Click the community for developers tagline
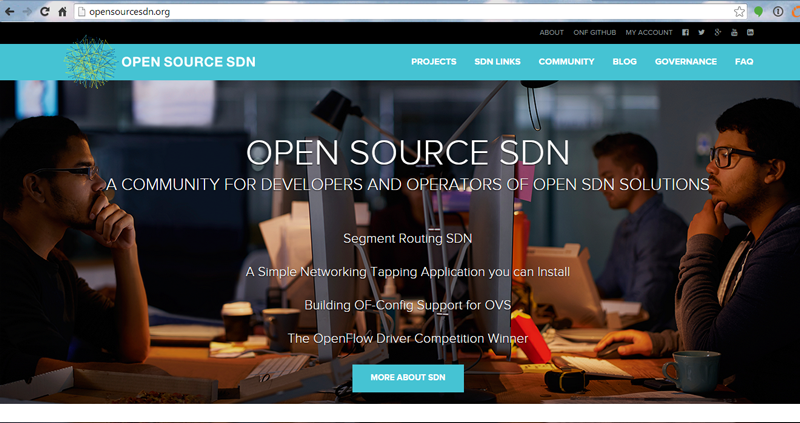The height and width of the screenshot is (423, 800). [x=408, y=184]
